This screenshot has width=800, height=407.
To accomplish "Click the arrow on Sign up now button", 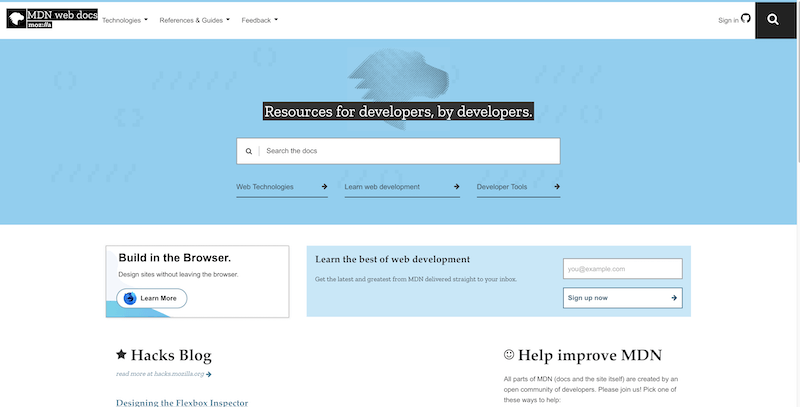I will (x=674, y=298).
